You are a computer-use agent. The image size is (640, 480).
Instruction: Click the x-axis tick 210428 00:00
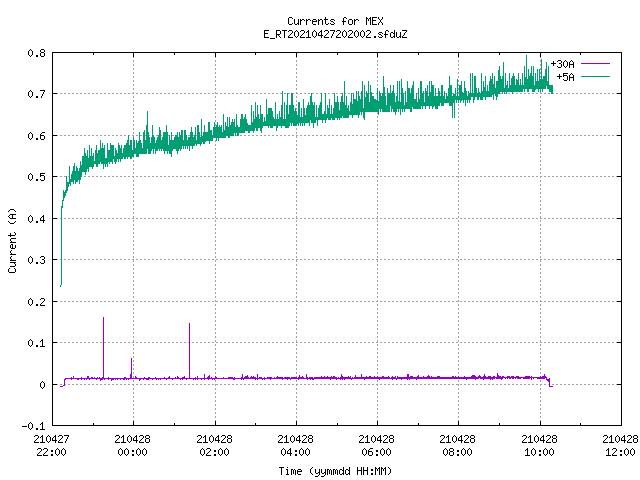click(x=132, y=445)
